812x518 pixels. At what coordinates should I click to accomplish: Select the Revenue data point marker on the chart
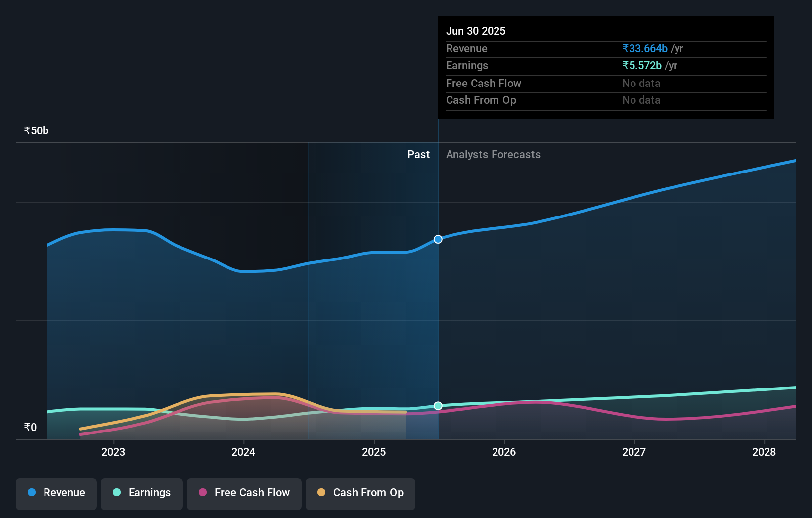(438, 239)
